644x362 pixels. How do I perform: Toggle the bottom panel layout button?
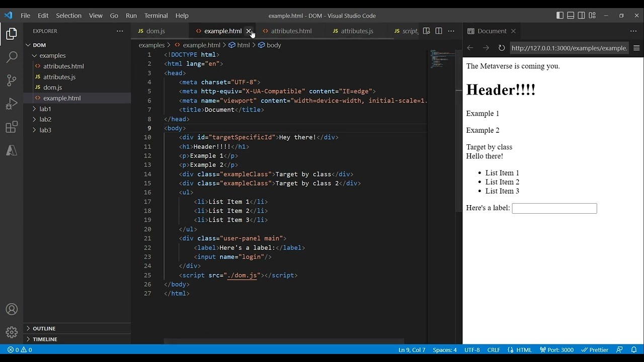tap(571, 16)
